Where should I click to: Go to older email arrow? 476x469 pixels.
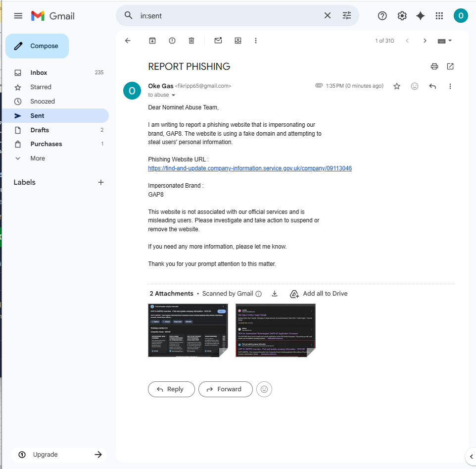click(x=425, y=41)
